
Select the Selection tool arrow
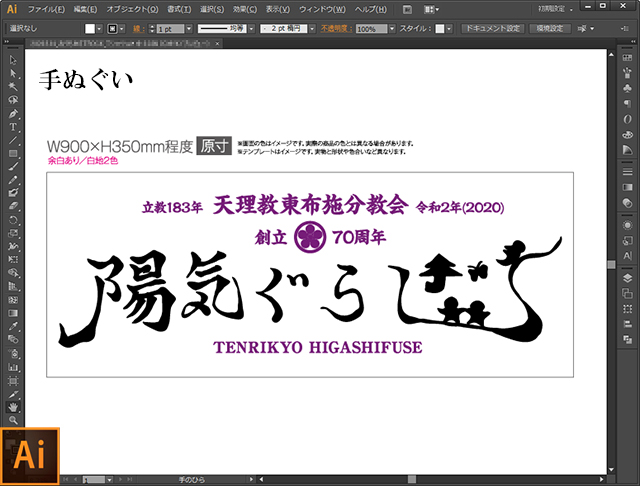[13, 60]
